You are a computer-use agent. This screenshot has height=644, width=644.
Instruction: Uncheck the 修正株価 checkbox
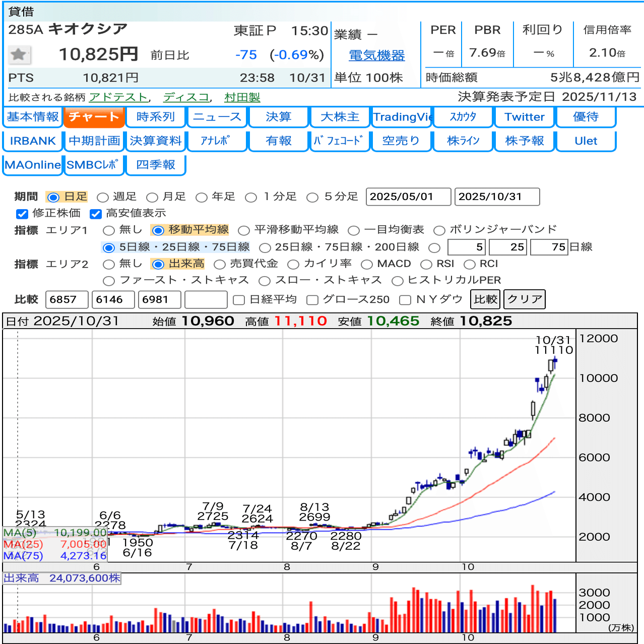click(x=22, y=214)
